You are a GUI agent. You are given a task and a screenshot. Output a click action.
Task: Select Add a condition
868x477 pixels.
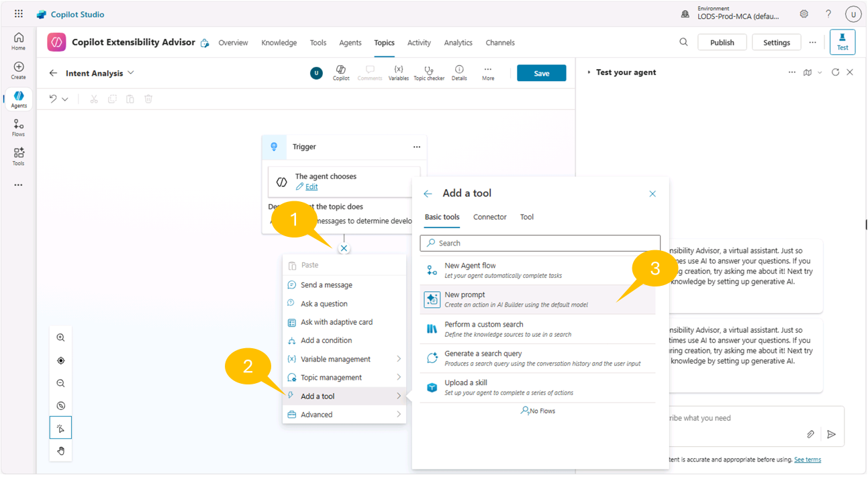pyautogui.click(x=344, y=341)
